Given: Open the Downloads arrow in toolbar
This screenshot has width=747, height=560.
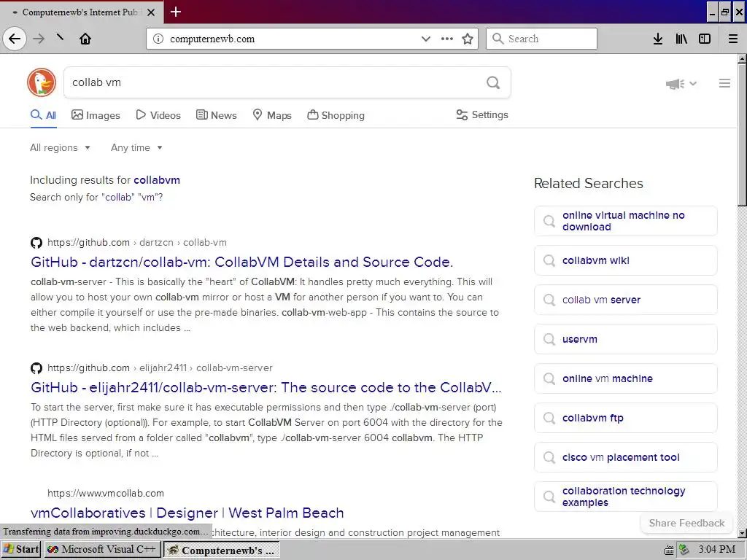Looking at the screenshot, I should point(658,39).
